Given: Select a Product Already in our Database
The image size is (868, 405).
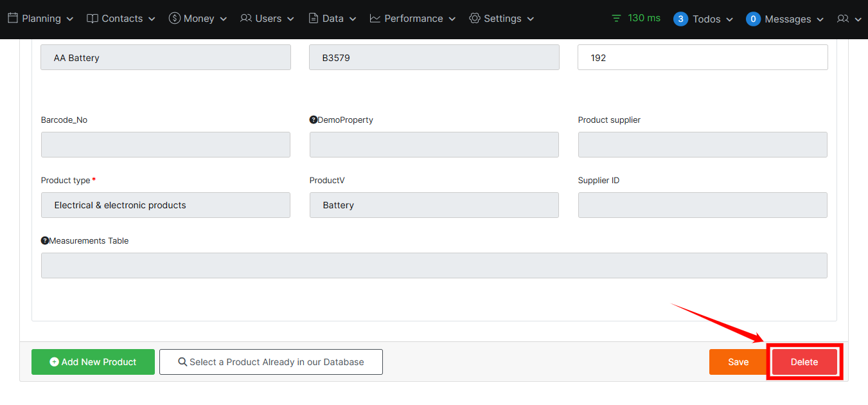Looking at the screenshot, I should [x=270, y=362].
